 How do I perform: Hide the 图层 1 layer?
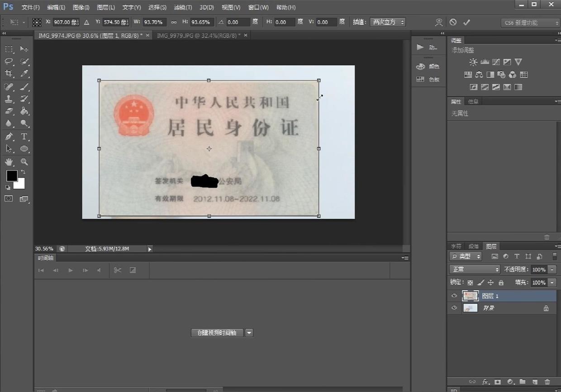pyautogui.click(x=454, y=296)
